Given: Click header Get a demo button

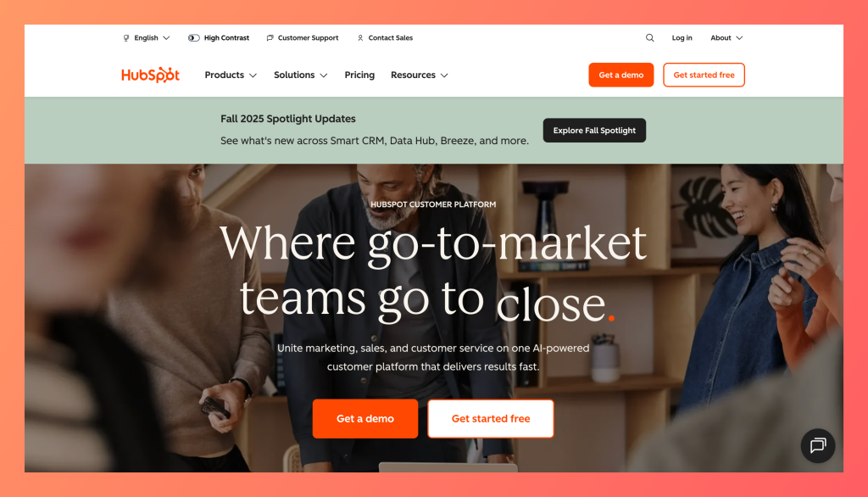Looking at the screenshot, I should tap(621, 75).
